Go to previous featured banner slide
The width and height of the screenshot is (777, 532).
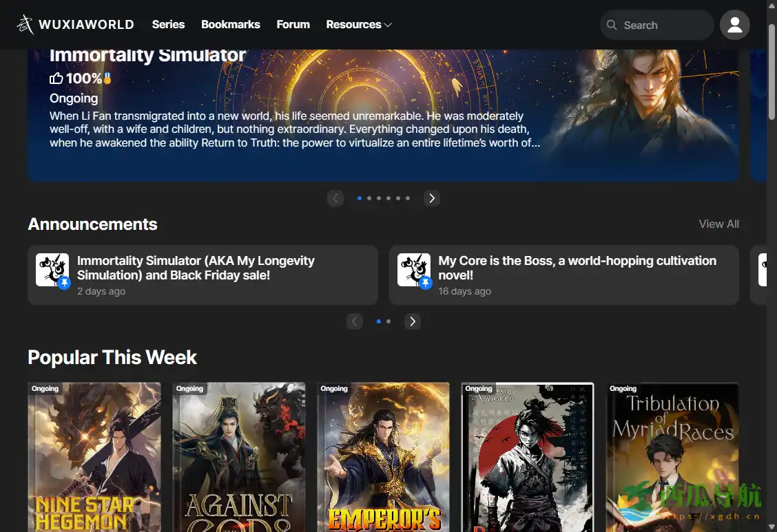(335, 198)
